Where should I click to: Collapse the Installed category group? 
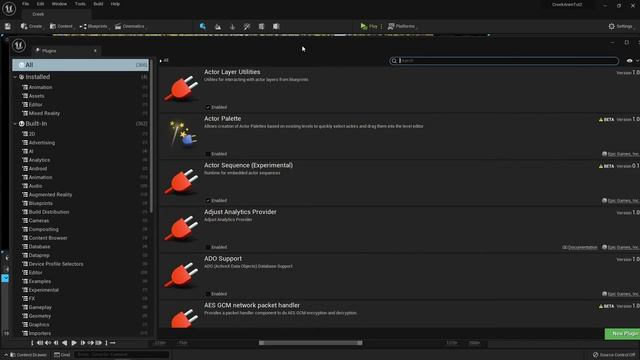[x=15, y=77]
